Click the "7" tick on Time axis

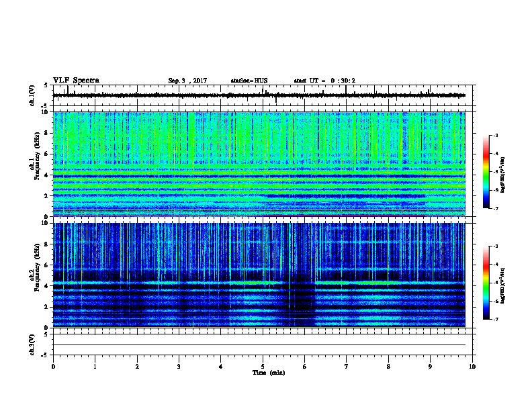[347, 366]
